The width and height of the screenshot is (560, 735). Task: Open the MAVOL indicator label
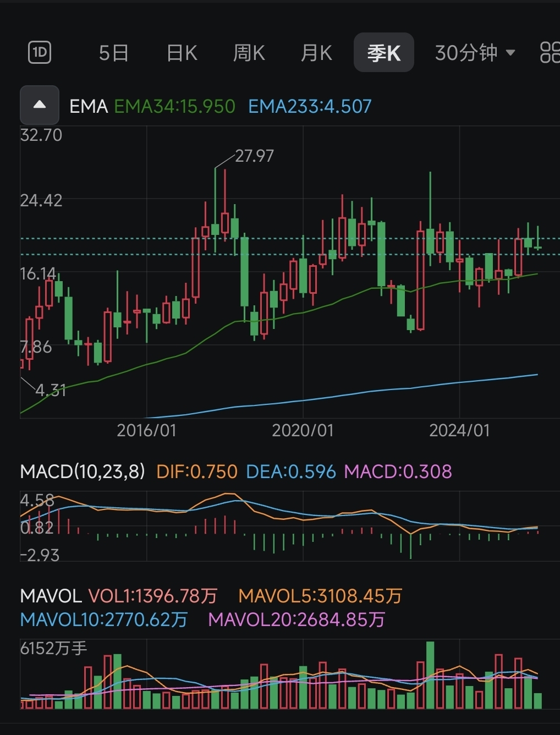[x=51, y=596]
